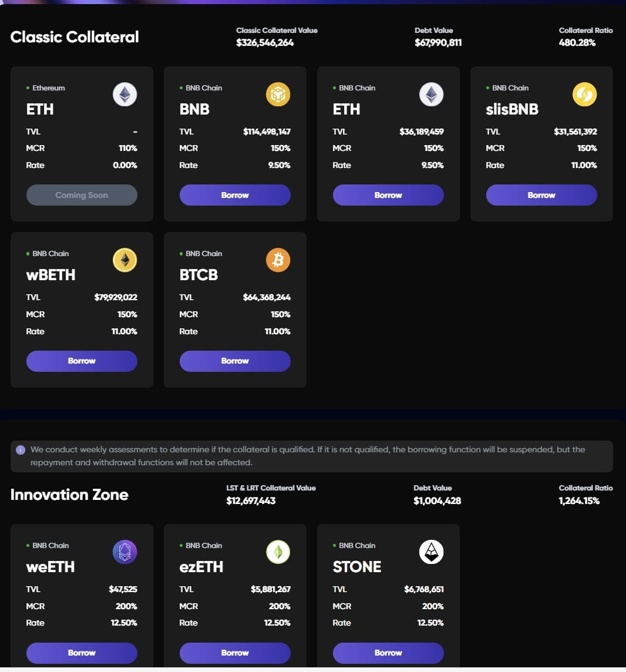
Task: Click the yellow BNB token icon
Action: click(278, 94)
